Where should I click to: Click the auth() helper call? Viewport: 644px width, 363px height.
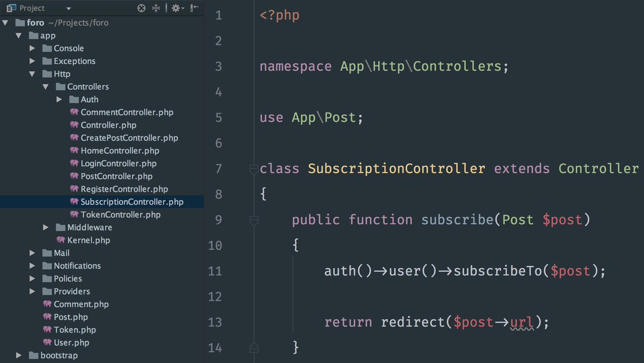pyautogui.click(x=348, y=271)
